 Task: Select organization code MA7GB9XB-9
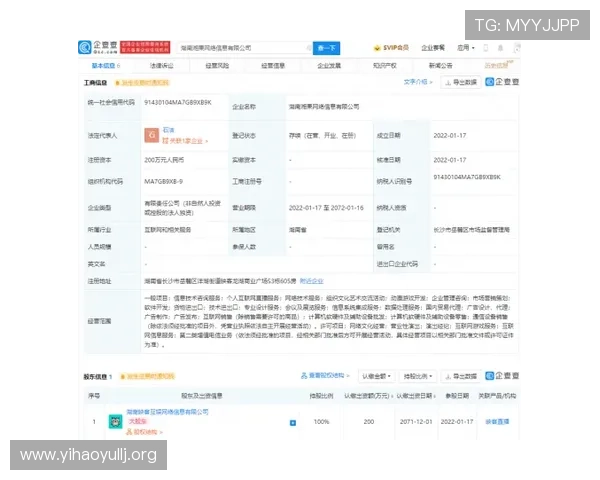point(163,181)
